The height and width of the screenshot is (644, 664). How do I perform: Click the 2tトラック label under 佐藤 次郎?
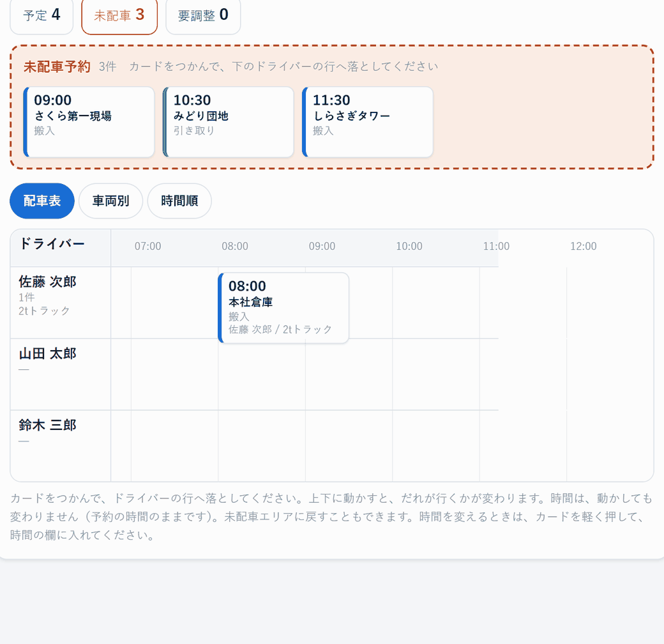click(x=44, y=311)
